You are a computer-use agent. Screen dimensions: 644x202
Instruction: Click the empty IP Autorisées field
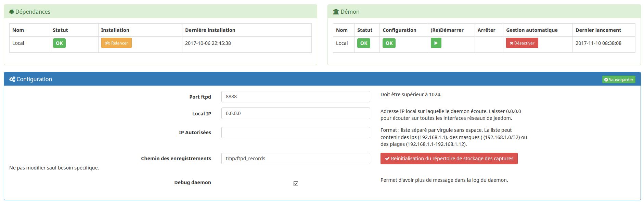[x=296, y=132]
